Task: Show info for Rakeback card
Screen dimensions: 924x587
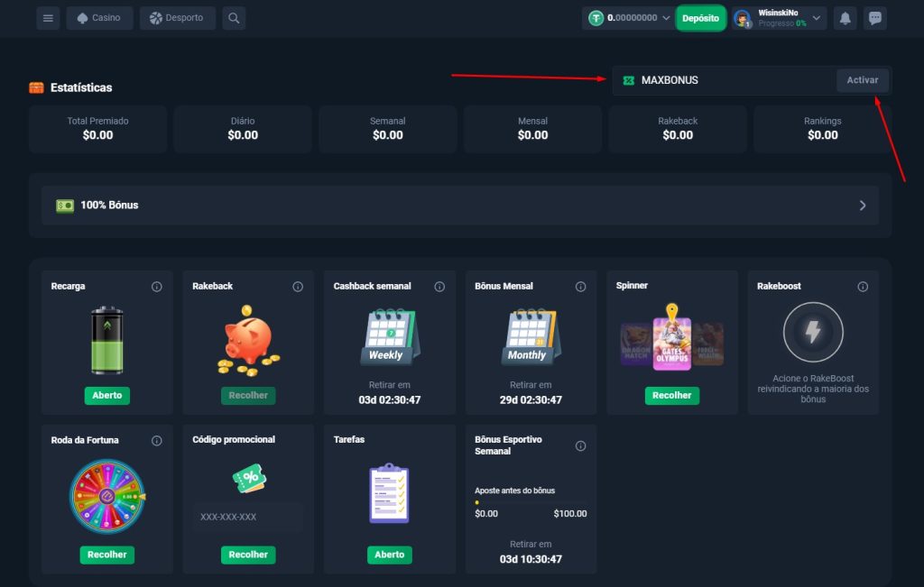Action: (x=298, y=287)
